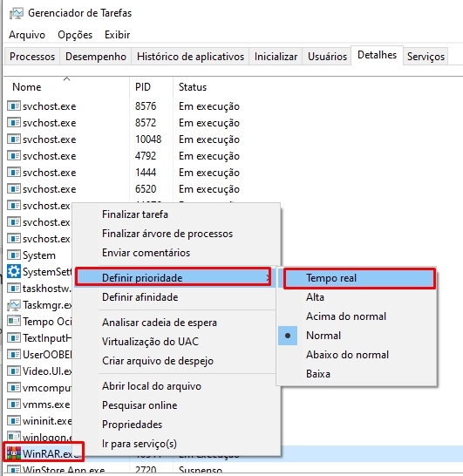This screenshot has height=476, width=463.
Task: Select PID value 10048
Action: click(x=148, y=139)
